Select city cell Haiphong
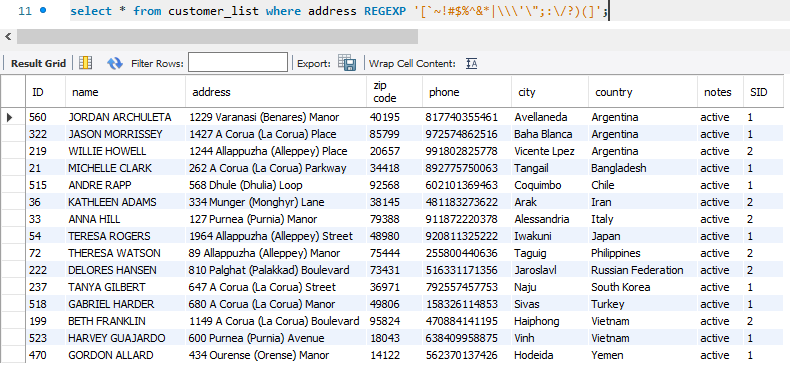 [550, 321]
